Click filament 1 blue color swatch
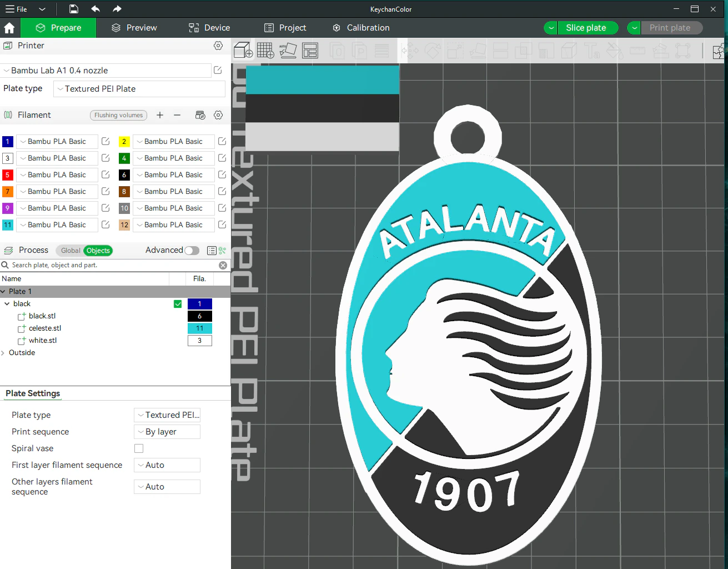728x569 pixels. (x=8, y=142)
